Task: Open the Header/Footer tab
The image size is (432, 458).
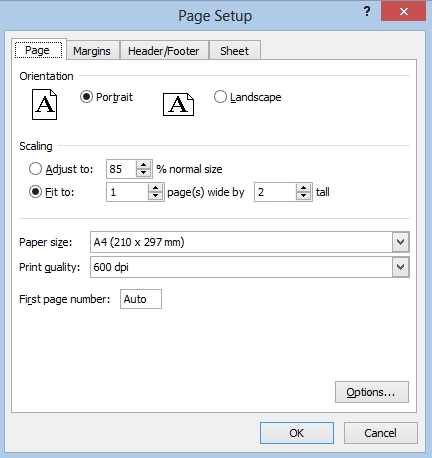Action: 164,51
